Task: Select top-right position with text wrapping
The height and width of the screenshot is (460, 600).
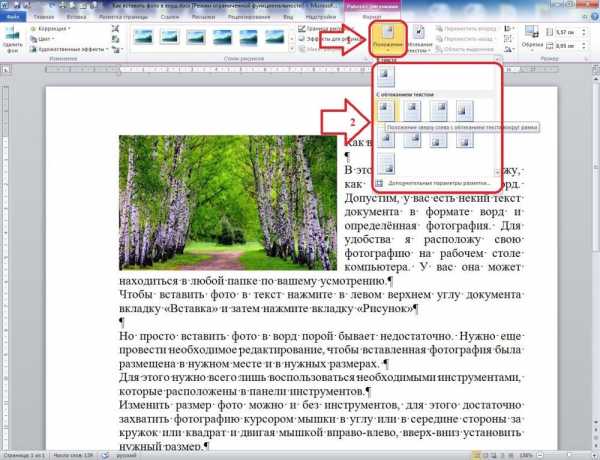Action: click(x=439, y=109)
